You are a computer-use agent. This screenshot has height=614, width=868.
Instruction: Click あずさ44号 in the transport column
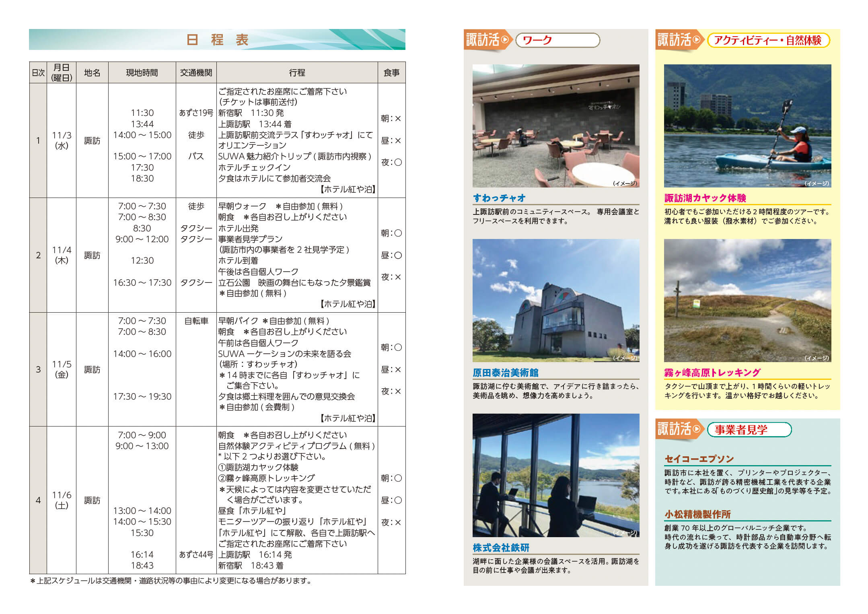pyautogui.click(x=196, y=554)
